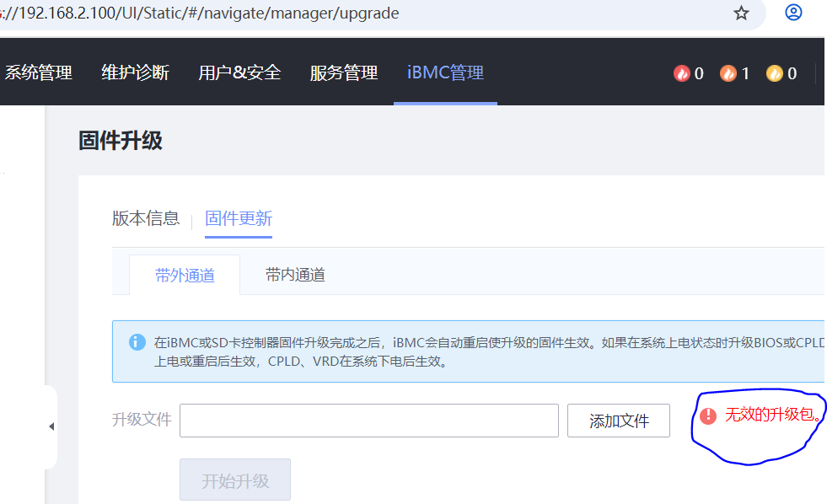Click the red error icon beside 无效的升级包
827x504 pixels.
point(708,416)
